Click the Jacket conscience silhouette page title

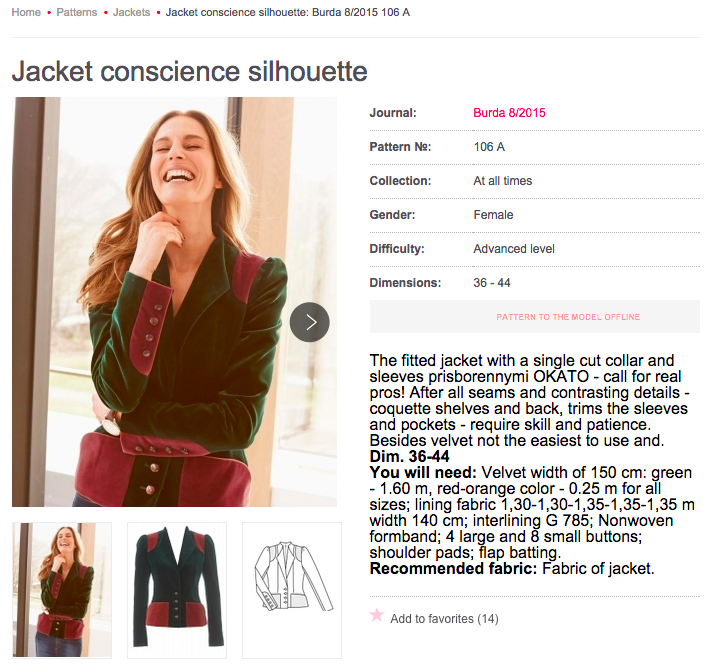pos(189,71)
